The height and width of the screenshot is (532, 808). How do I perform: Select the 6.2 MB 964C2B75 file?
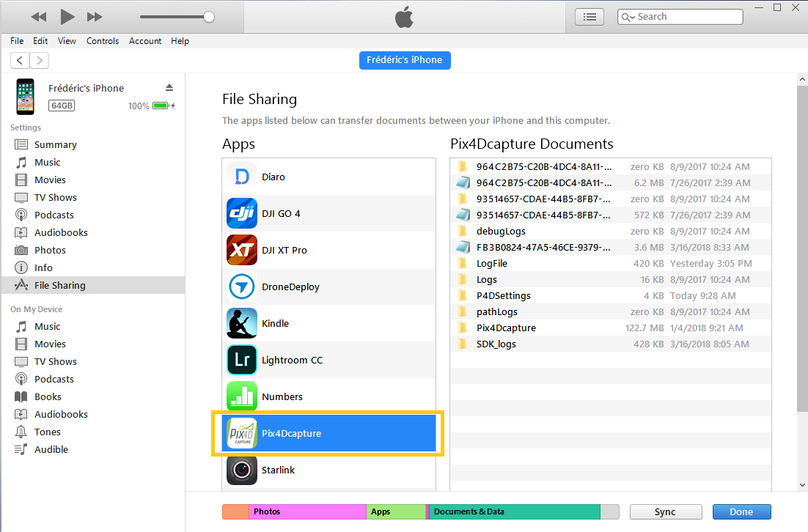click(611, 182)
